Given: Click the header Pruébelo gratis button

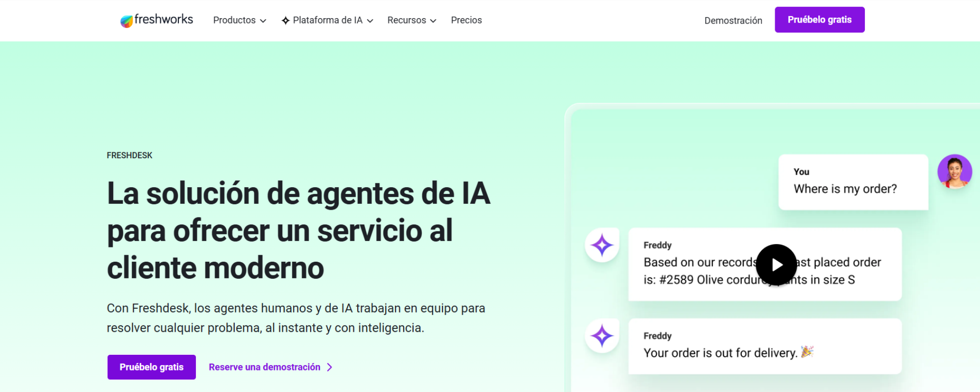Looking at the screenshot, I should pos(819,20).
